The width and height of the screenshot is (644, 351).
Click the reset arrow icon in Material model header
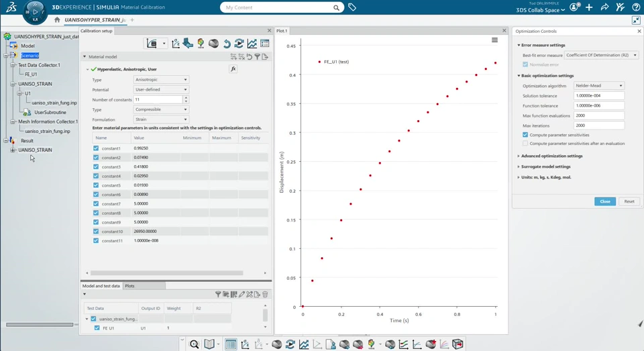pyautogui.click(x=250, y=57)
